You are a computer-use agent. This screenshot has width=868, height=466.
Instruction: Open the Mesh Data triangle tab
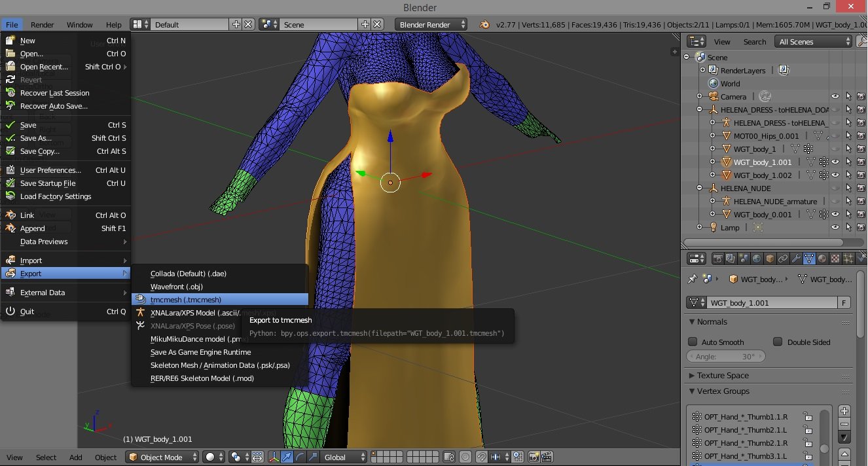point(809,259)
